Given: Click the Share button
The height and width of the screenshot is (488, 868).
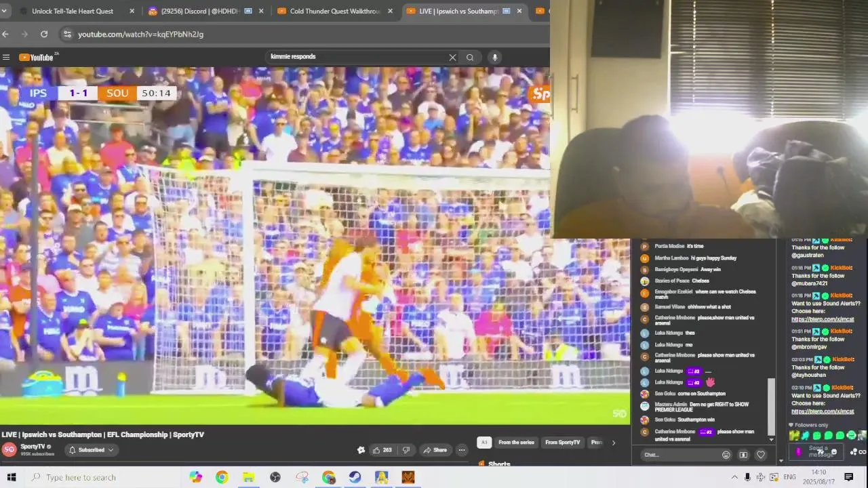Looking at the screenshot, I should (435, 450).
